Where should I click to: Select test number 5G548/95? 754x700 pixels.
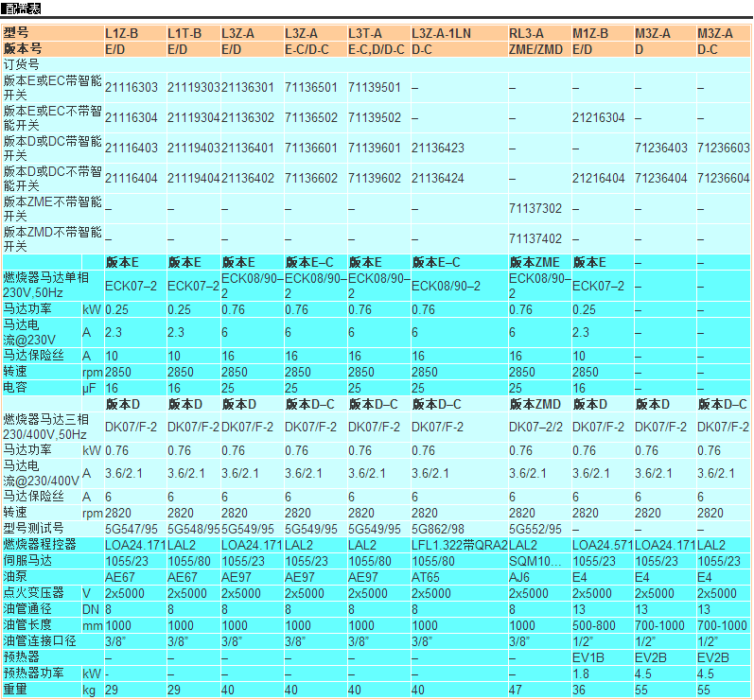pos(194,530)
